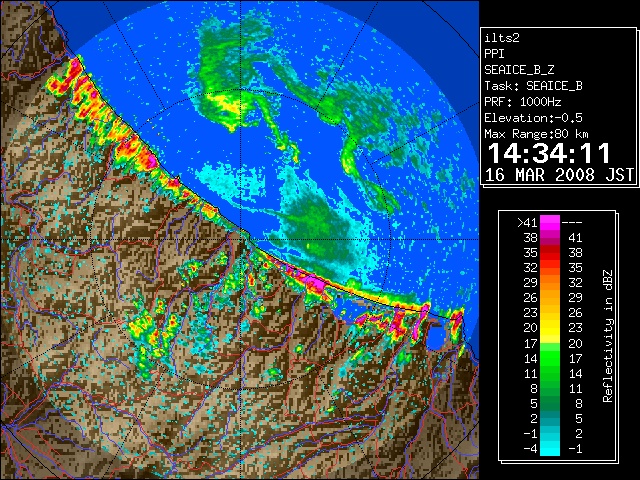Click the '16 MAR 2008 JST' date
This screenshot has height=480, width=640.
[x=559, y=175]
